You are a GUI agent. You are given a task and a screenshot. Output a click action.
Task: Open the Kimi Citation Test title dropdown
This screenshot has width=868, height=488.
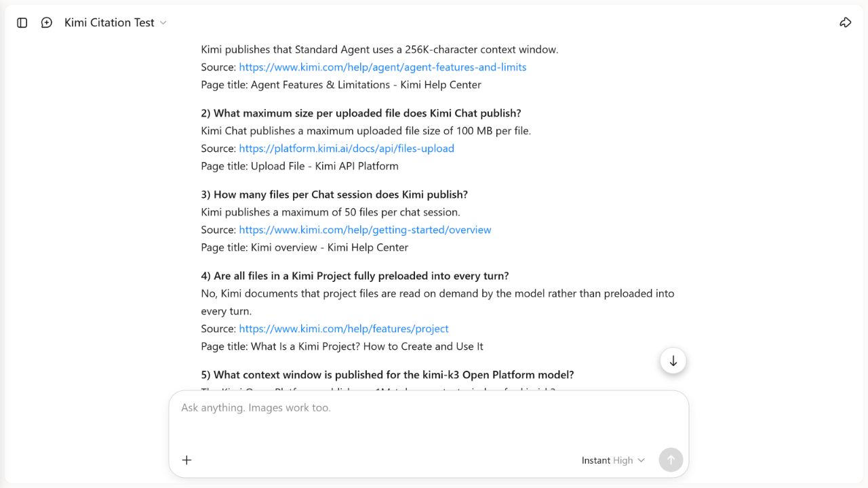click(115, 22)
